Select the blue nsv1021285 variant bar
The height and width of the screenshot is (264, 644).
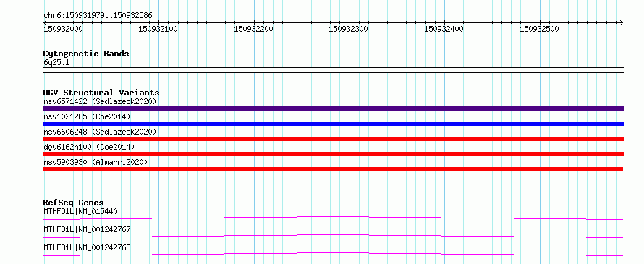point(333,124)
